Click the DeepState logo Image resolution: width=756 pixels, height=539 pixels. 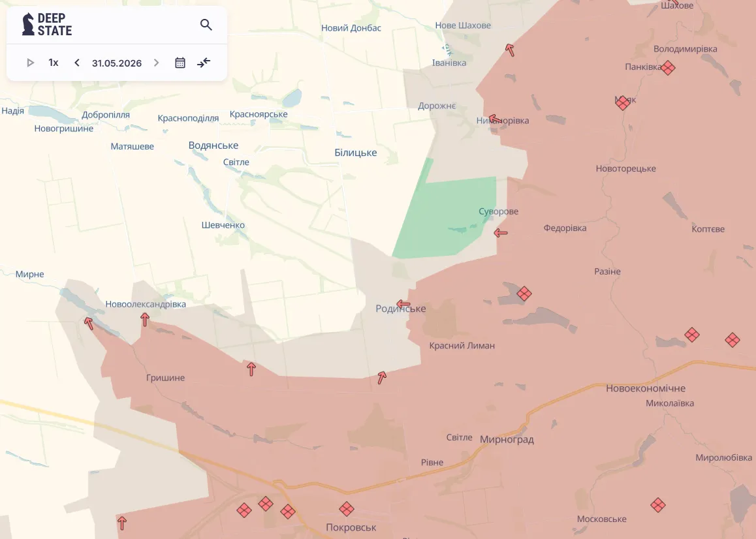47,24
